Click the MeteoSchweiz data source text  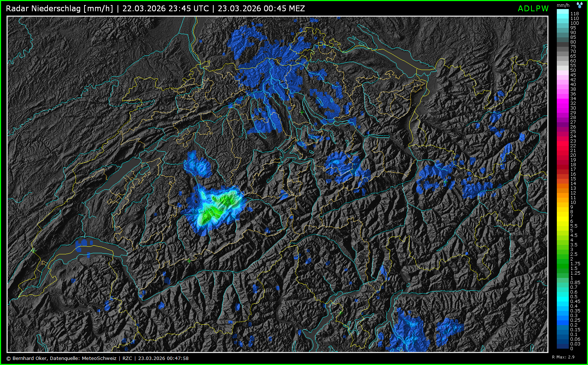point(99,358)
